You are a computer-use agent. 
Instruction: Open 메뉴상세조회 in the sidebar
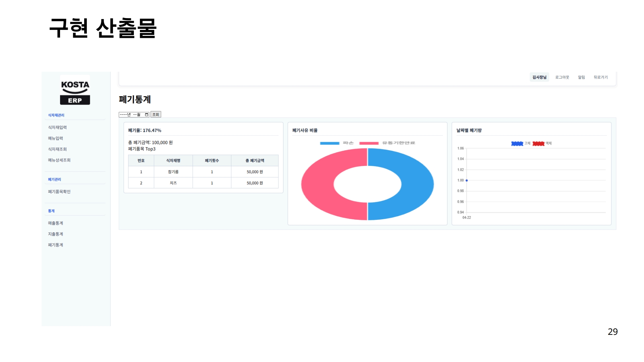pyautogui.click(x=59, y=160)
